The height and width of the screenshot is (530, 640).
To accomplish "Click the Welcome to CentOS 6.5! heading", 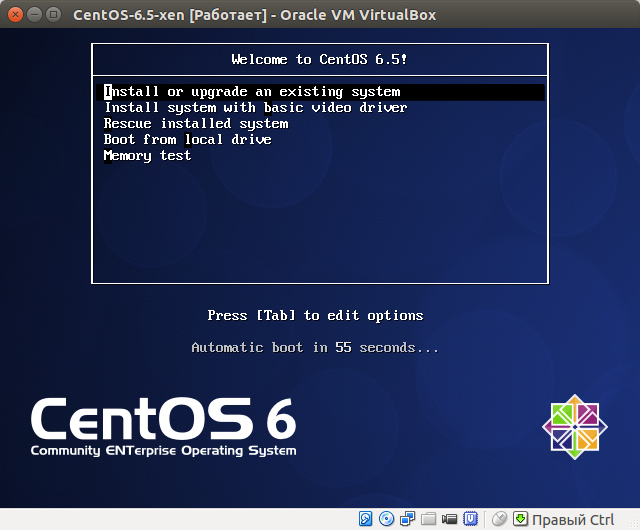I will point(319,60).
